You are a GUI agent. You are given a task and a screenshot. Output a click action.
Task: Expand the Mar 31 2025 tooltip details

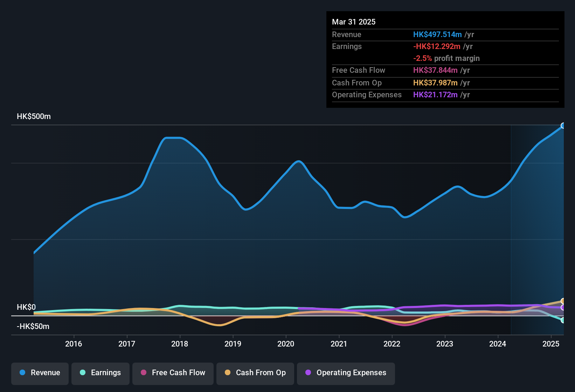[354, 22]
